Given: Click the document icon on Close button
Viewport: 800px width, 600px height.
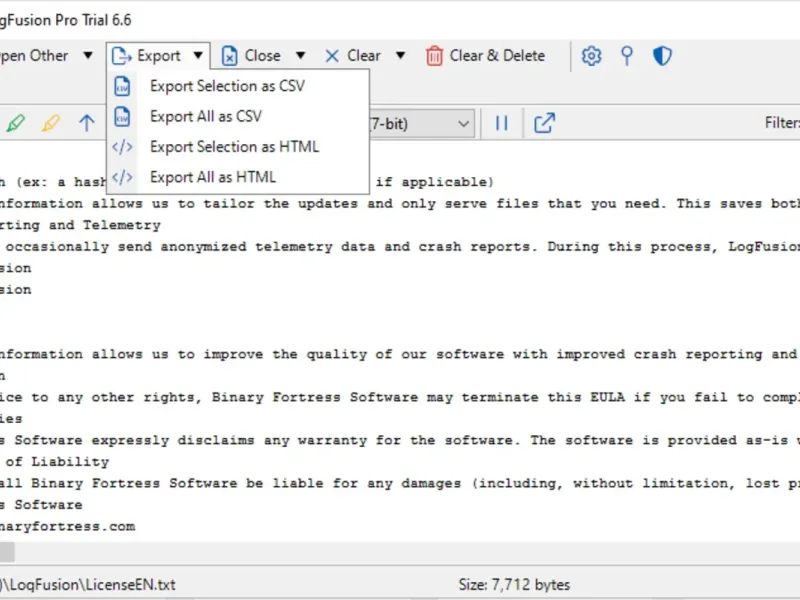Looking at the screenshot, I should [x=230, y=56].
